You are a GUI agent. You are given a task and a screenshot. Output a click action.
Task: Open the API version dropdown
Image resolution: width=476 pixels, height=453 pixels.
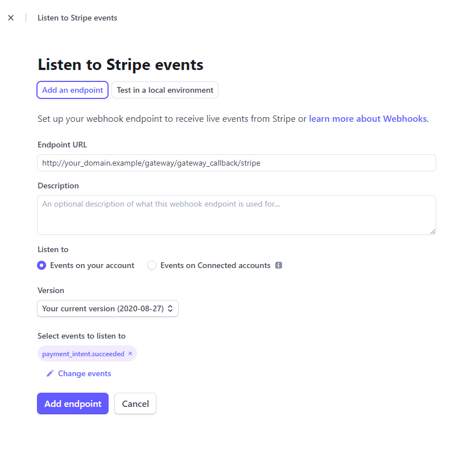(x=107, y=308)
